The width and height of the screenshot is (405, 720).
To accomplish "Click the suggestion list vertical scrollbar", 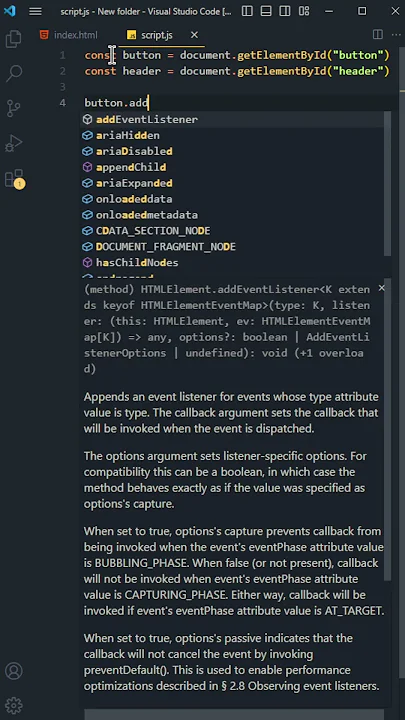I will tap(388, 184).
